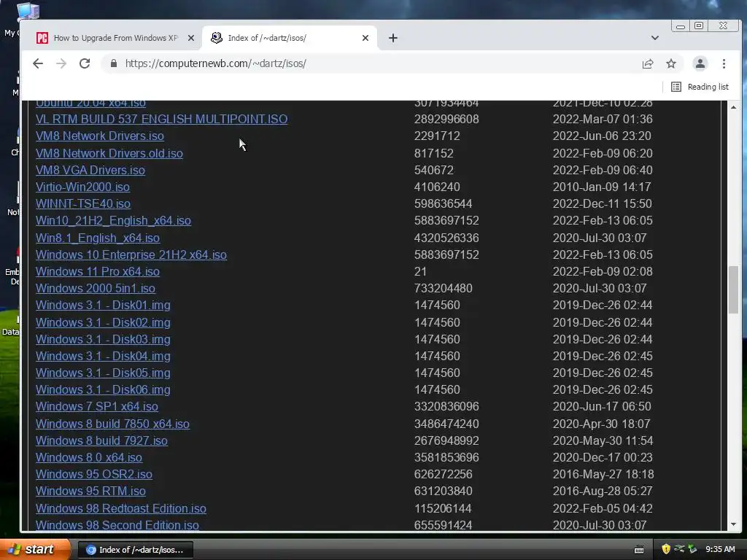The image size is (747, 560).
Task: Click the Virtio-Win2000.iso link
Action: pos(82,187)
